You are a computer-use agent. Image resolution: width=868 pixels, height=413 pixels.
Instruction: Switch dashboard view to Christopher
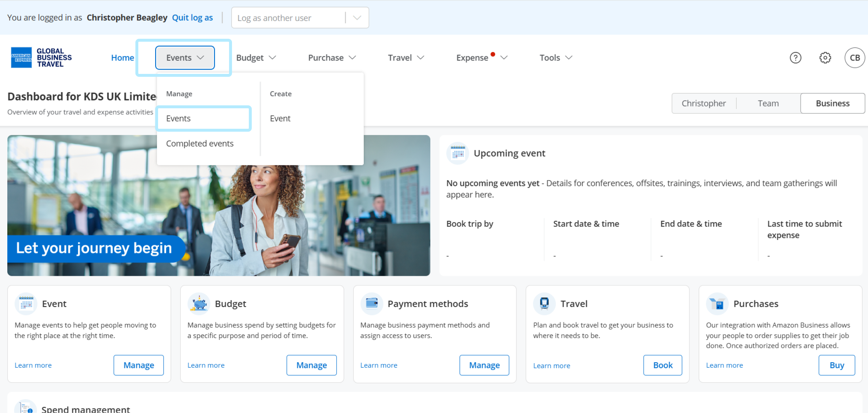click(x=703, y=104)
